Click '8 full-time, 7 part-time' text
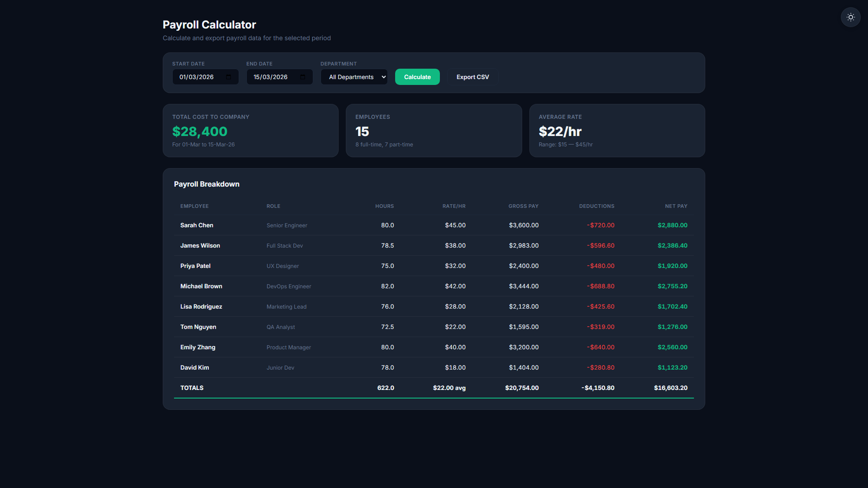Image resolution: width=868 pixels, height=488 pixels. 384,145
